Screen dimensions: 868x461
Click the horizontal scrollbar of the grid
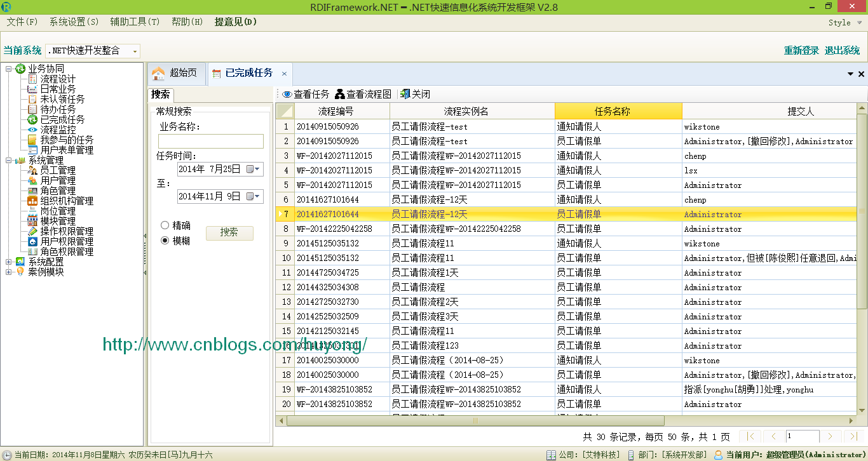coord(475,421)
